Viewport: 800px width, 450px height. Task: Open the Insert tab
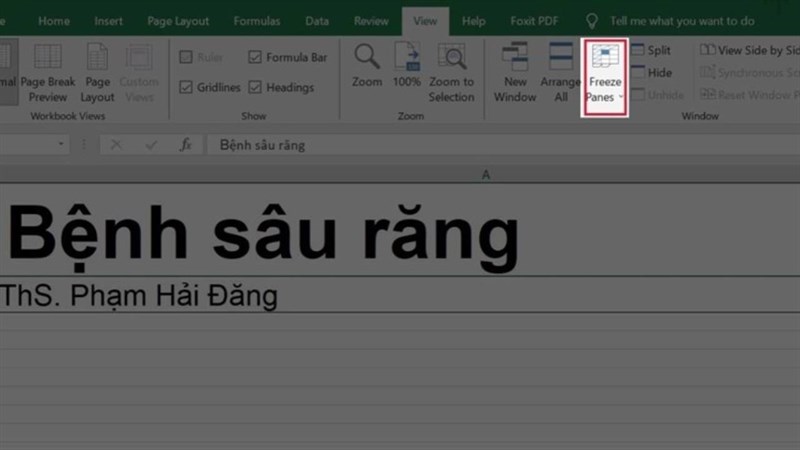108,21
